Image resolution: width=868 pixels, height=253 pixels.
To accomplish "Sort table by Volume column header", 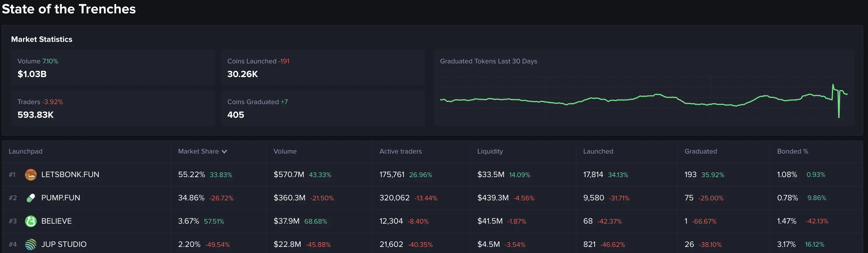I will (x=285, y=152).
